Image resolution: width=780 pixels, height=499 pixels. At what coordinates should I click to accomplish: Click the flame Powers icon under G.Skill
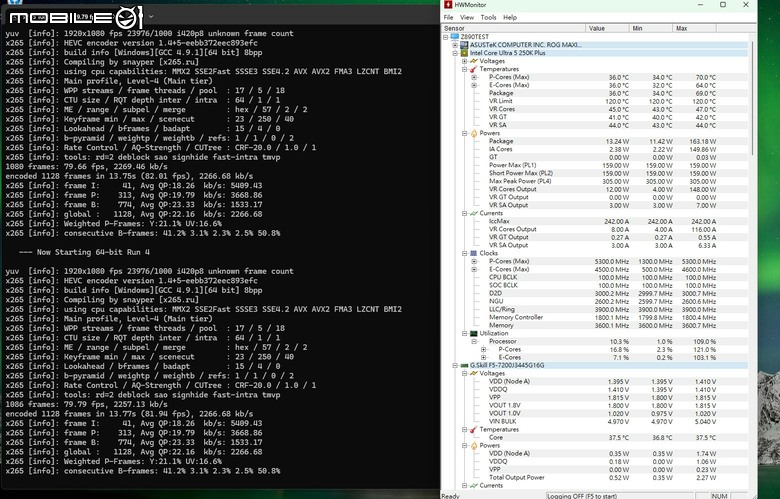(474, 445)
